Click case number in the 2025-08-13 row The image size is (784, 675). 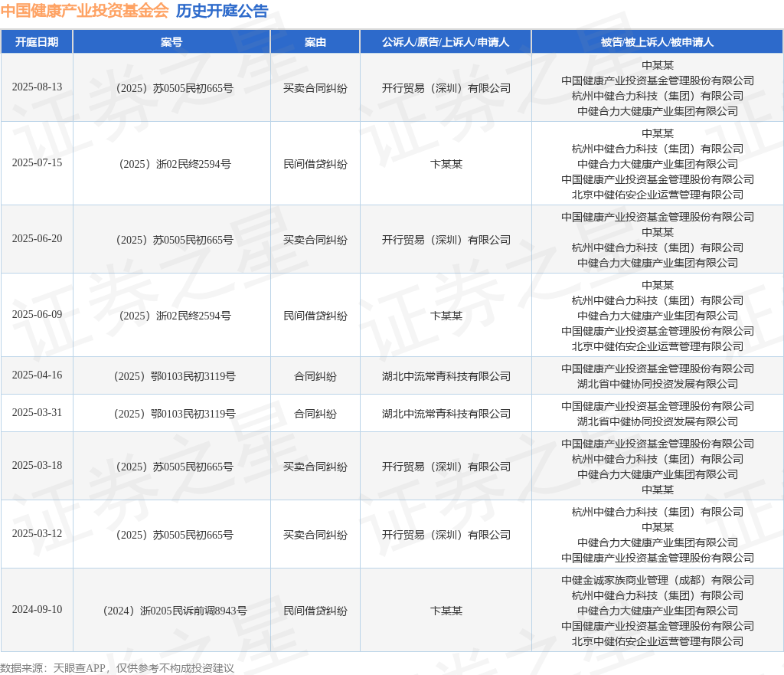pyautogui.click(x=175, y=88)
